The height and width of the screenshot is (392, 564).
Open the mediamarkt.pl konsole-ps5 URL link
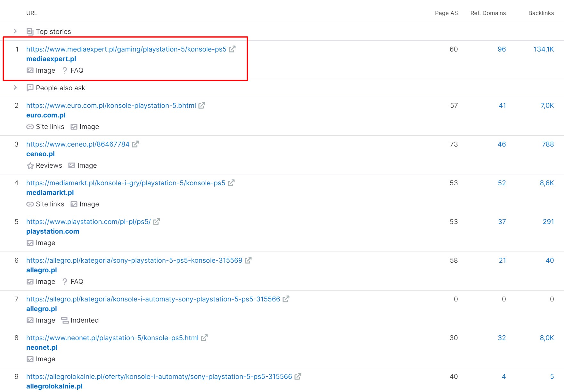[x=126, y=183]
